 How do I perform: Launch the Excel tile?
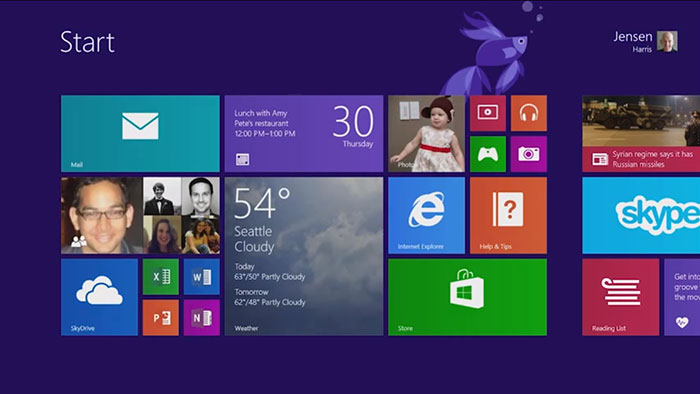pyautogui.click(x=161, y=277)
